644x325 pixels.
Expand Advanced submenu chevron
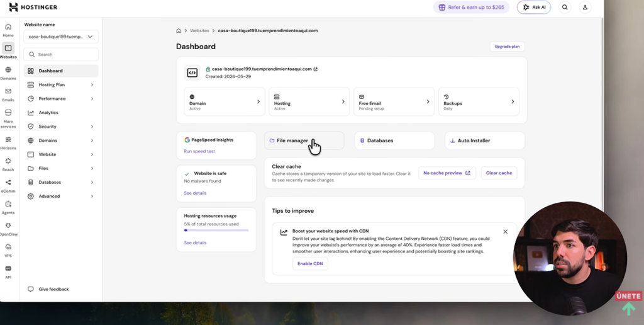click(x=92, y=197)
